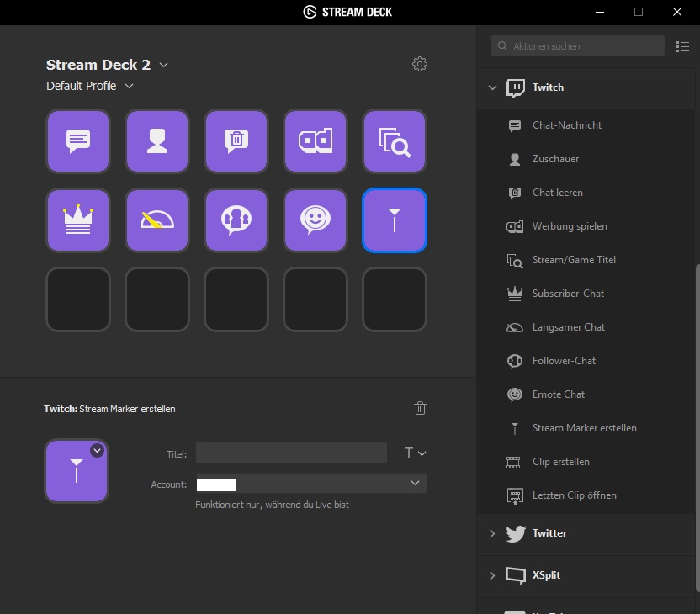The width and height of the screenshot is (700, 614).
Task: Click the Twitch category heading text
Action: click(x=548, y=87)
